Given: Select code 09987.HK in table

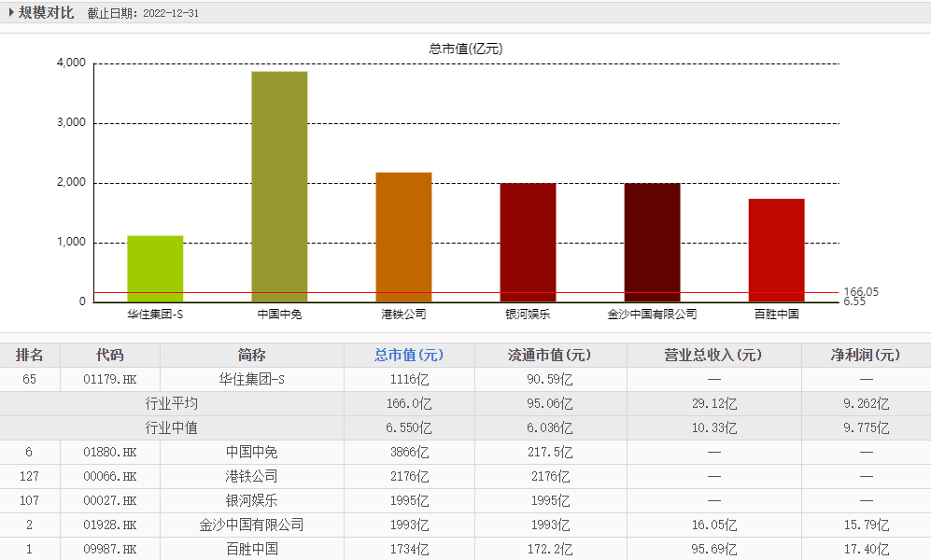Looking at the screenshot, I should (x=110, y=550).
